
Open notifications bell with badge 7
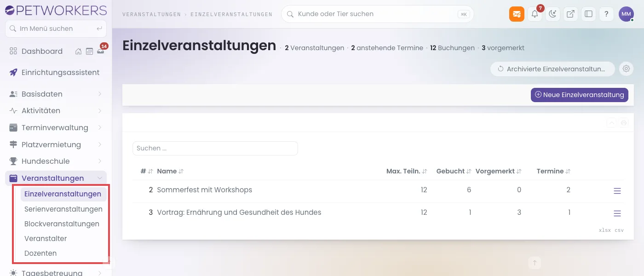click(535, 14)
